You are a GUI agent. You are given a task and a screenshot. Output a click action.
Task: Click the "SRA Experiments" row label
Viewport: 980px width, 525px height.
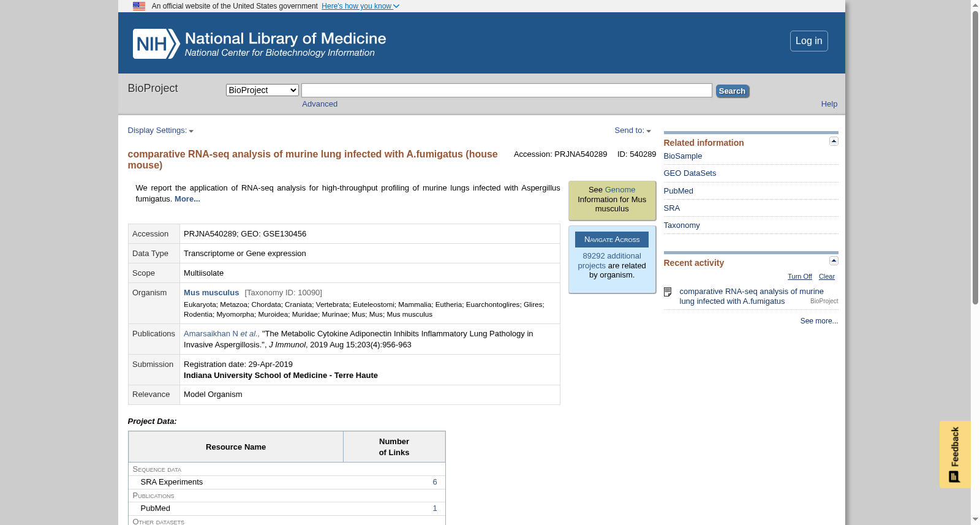click(x=171, y=482)
